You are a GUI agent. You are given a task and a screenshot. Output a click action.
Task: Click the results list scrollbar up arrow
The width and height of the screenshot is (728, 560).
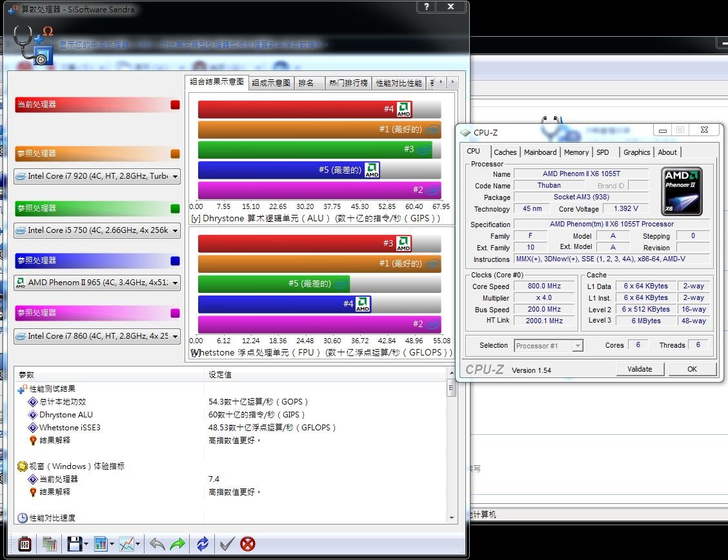click(451, 373)
